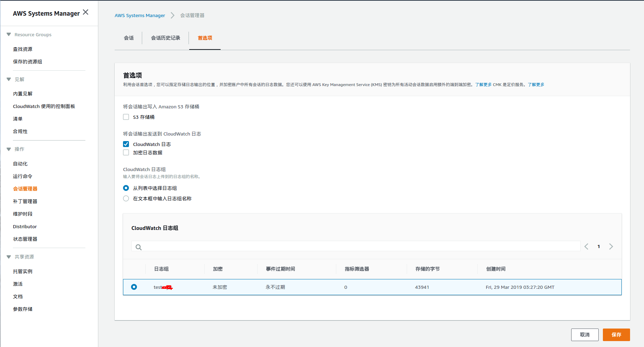Disable the CloudWatch 日志 checkbox
This screenshot has height=347, width=644.
tap(126, 144)
